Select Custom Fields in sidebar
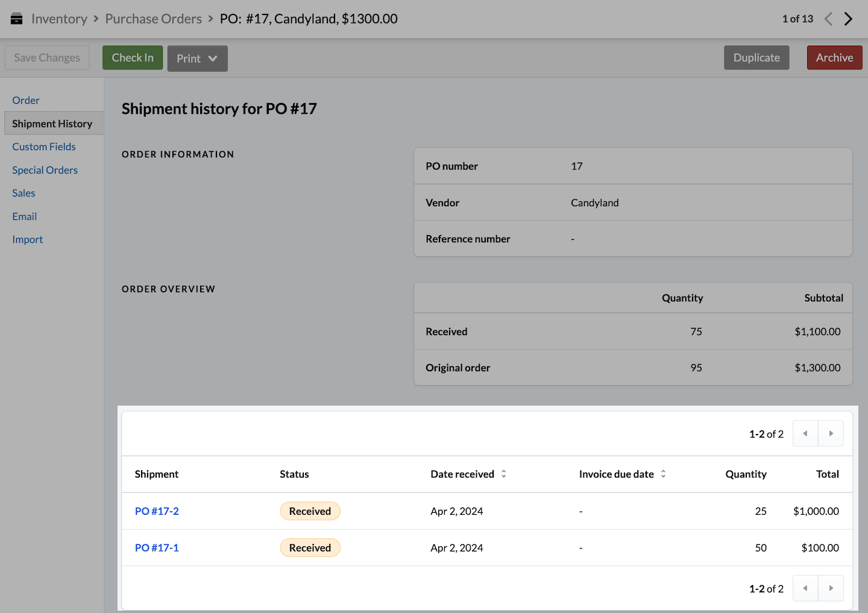 [x=44, y=146]
